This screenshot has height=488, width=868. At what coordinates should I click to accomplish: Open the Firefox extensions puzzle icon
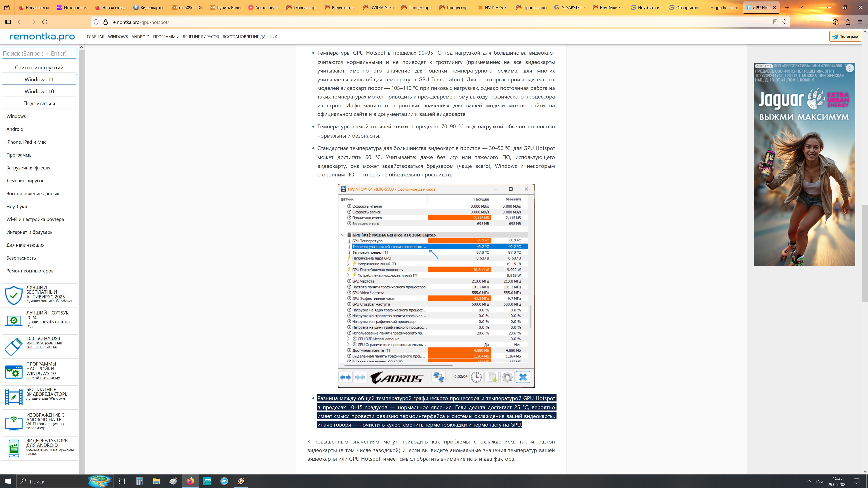(x=848, y=22)
